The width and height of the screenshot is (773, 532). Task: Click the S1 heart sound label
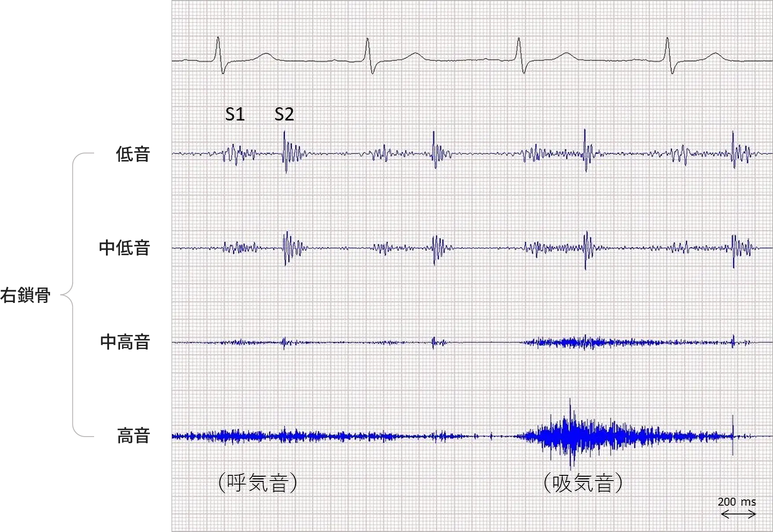tap(235, 114)
